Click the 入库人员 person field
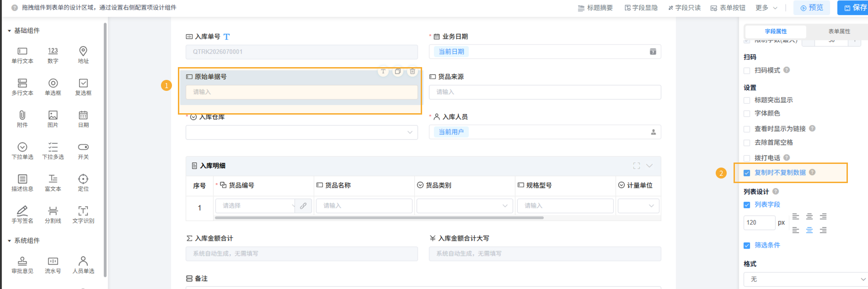 point(545,132)
